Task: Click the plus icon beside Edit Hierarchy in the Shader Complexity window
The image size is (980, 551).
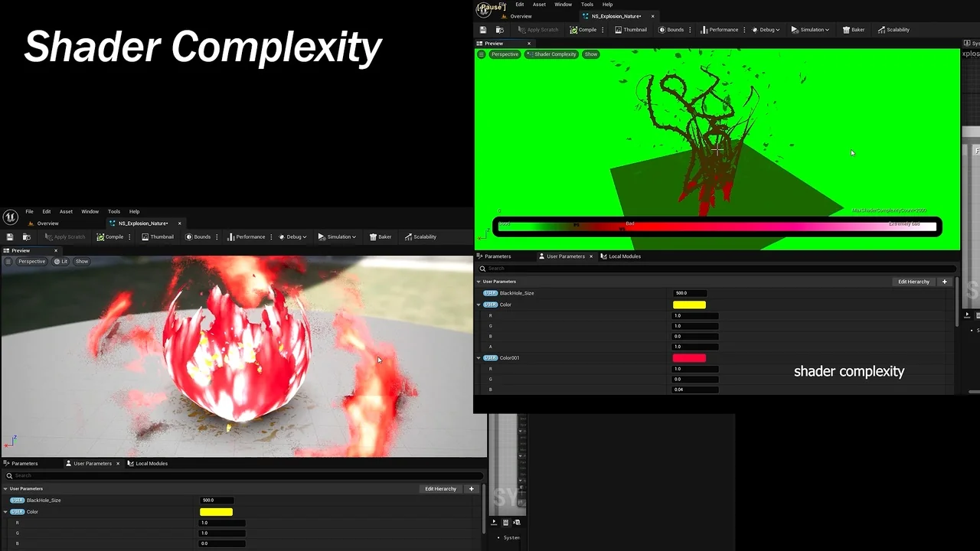Action: tap(944, 282)
